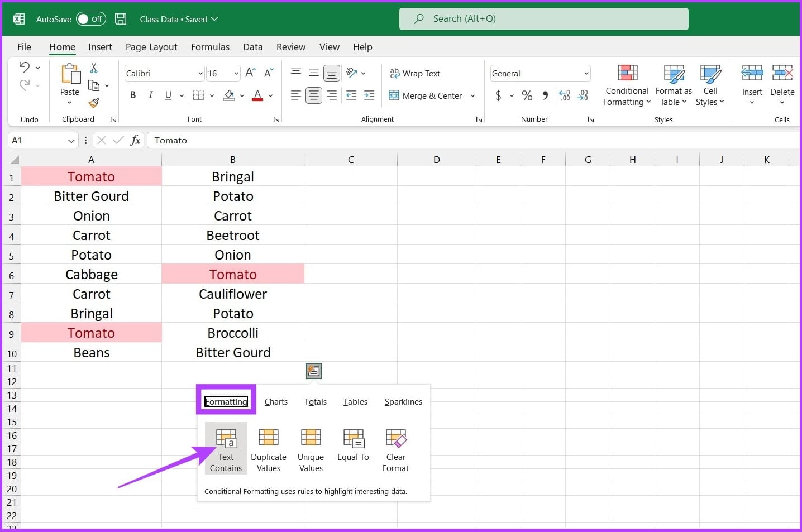
Task: Choose Unique Values option
Action: [311, 450]
